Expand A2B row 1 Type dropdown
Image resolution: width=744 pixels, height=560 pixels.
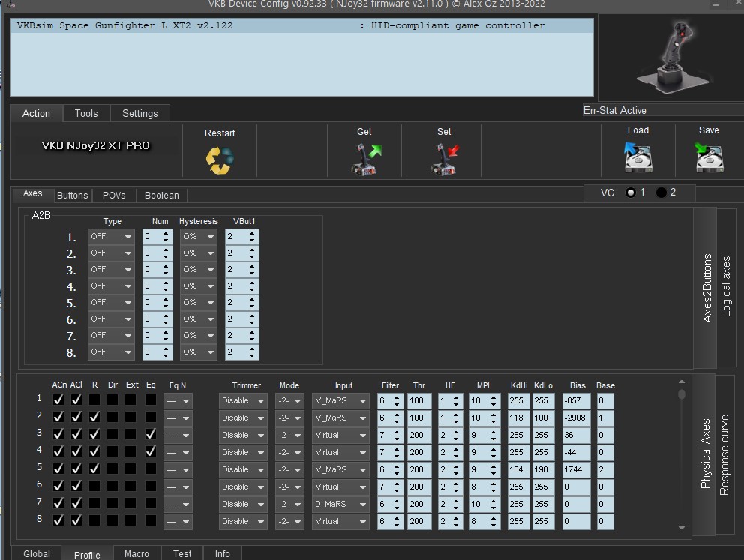tap(111, 236)
